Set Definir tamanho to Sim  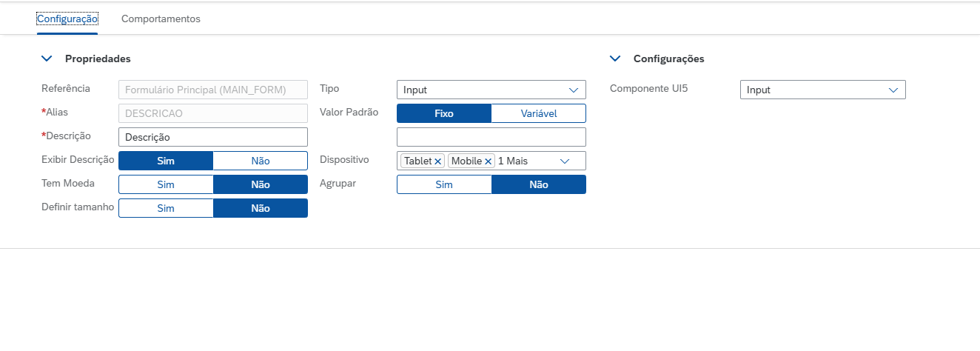click(x=166, y=208)
